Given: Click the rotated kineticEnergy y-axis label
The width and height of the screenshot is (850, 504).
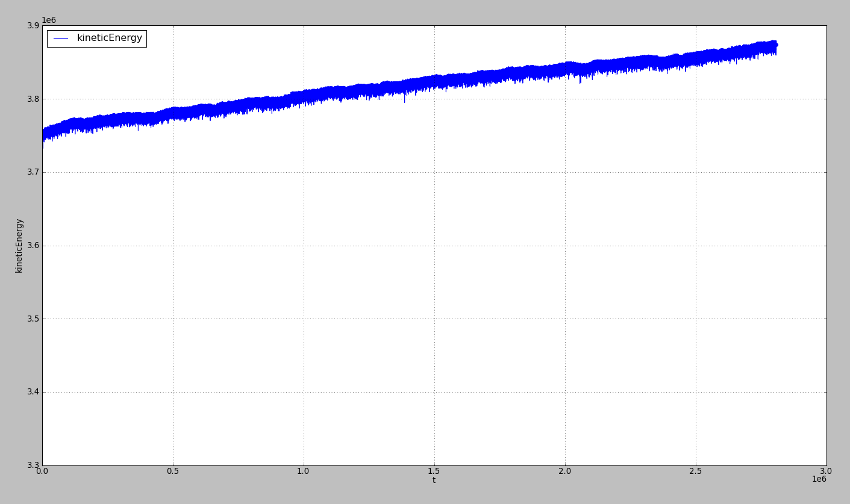Looking at the screenshot, I should point(19,246).
